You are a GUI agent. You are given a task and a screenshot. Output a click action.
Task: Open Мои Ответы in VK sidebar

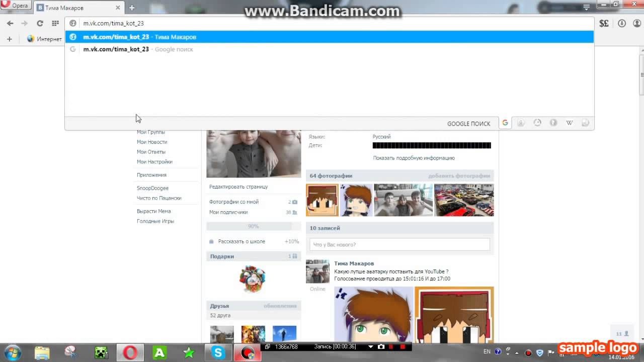point(151,152)
